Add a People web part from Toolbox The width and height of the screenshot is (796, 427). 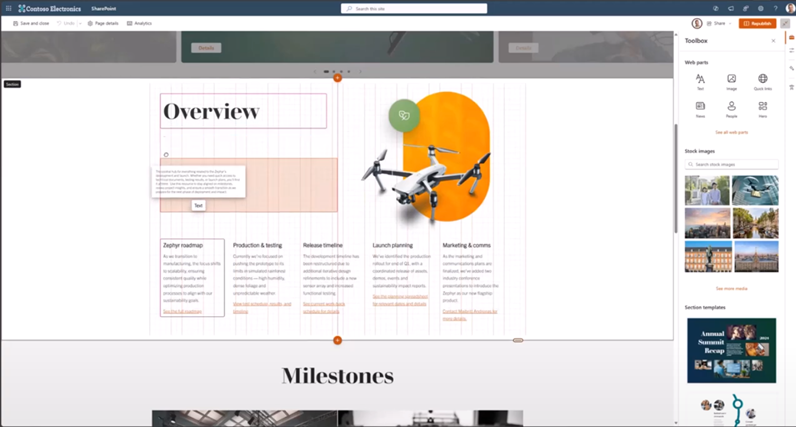tap(732, 109)
